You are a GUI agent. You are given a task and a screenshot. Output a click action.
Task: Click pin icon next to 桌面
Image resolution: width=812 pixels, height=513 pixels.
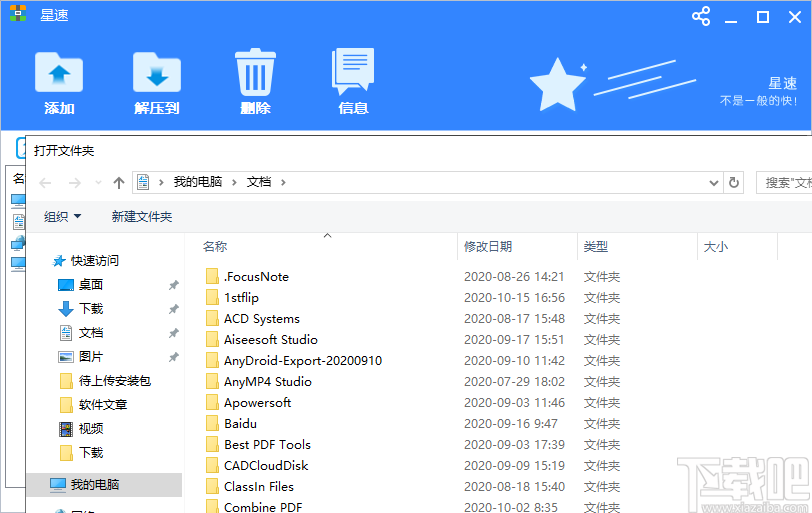click(173, 285)
